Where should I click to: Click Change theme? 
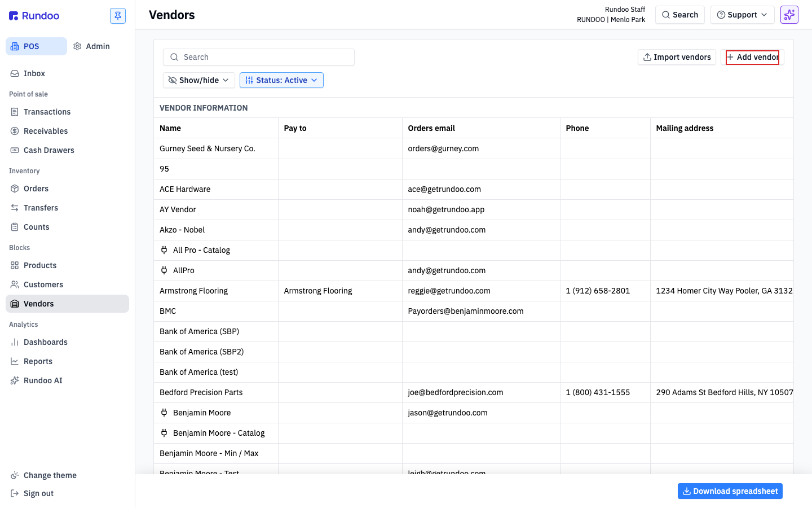point(67,475)
